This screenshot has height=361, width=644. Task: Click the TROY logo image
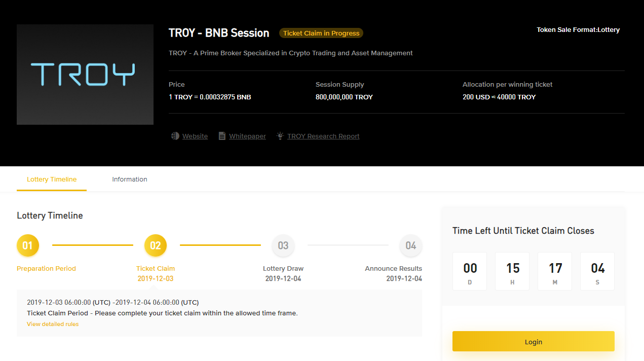coord(85,75)
